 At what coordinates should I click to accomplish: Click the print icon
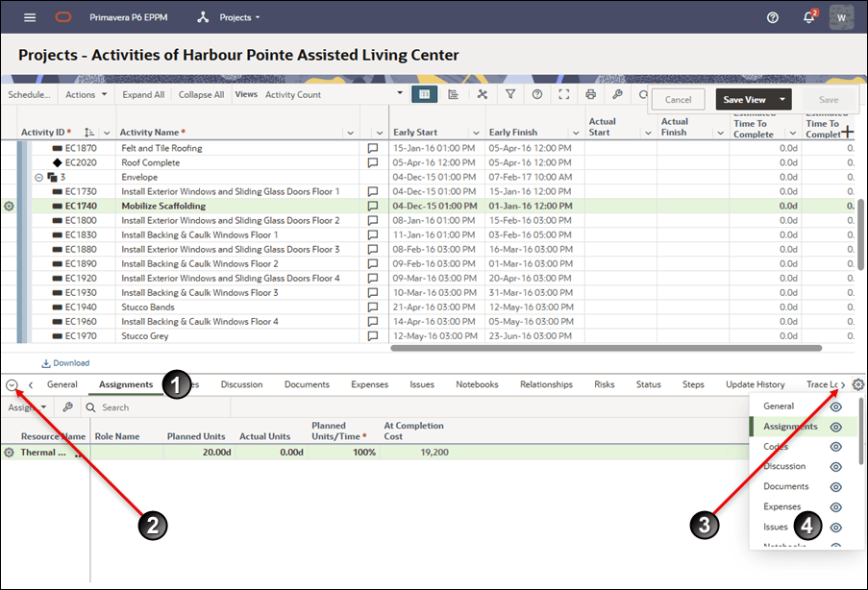pyautogui.click(x=590, y=94)
